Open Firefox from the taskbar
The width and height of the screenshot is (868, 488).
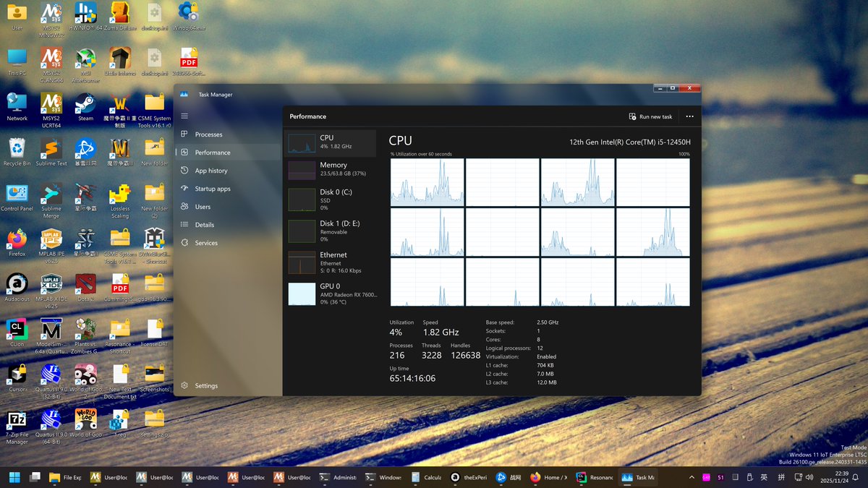click(535, 477)
